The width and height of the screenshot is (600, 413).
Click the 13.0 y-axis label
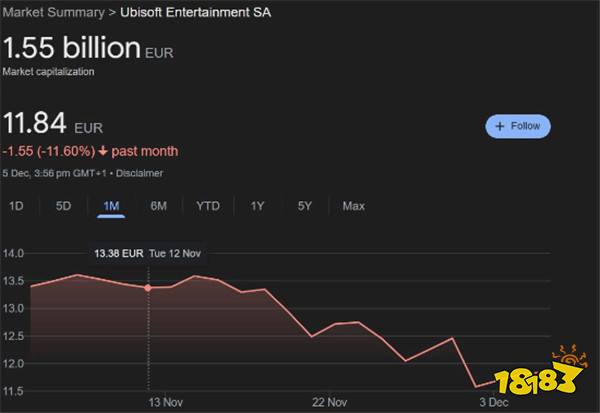(x=13, y=309)
